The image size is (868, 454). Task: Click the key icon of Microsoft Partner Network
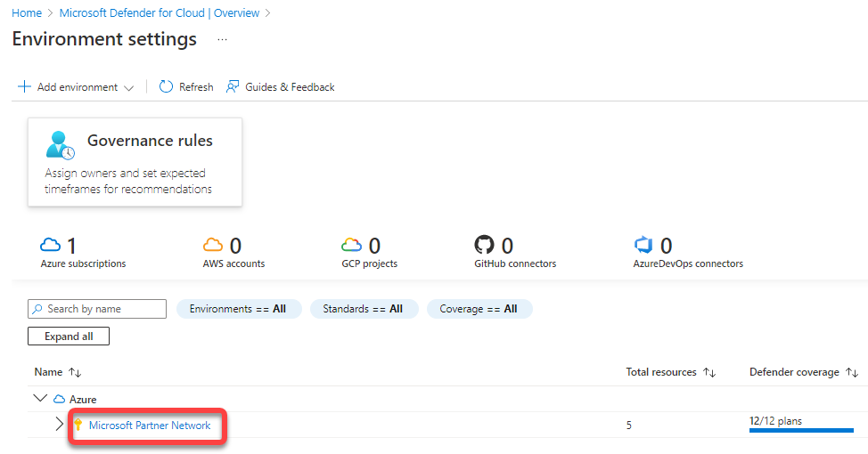pyautogui.click(x=78, y=425)
